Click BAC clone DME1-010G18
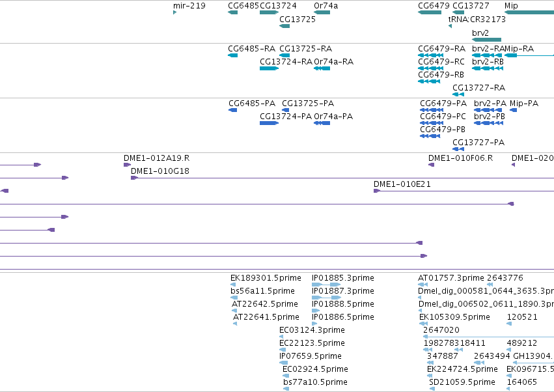 pyautogui.click(x=160, y=171)
